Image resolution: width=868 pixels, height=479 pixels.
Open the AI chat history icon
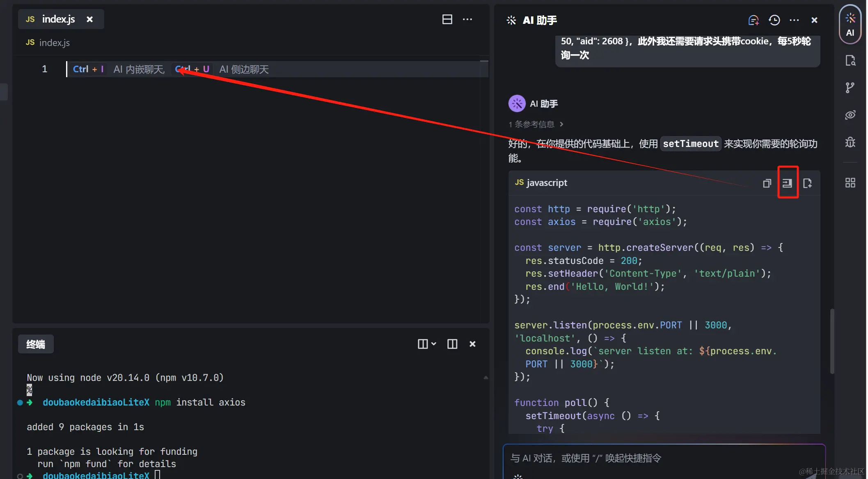click(774, 20)
